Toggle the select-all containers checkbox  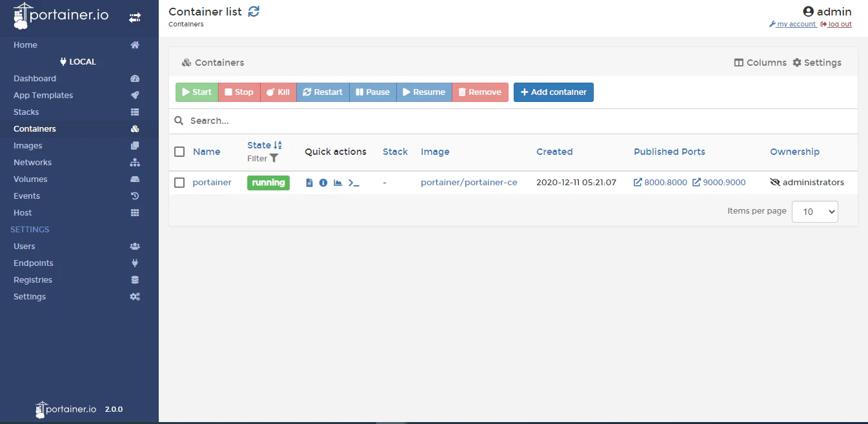[179, 152]
